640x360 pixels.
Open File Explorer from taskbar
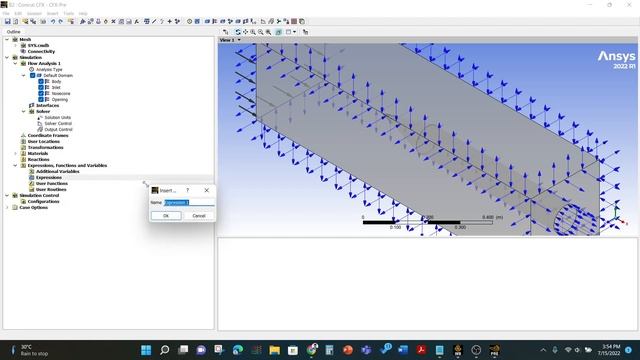(x=274, y=350)
